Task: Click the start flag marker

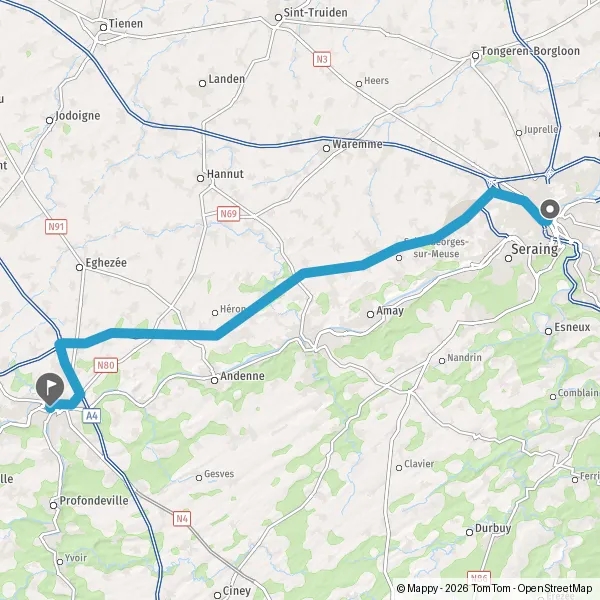Action: coord(50,389)
